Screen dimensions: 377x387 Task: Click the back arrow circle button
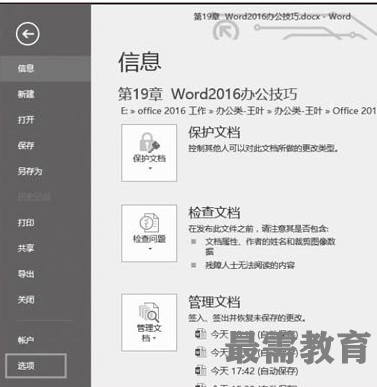(x=27, y=34)
